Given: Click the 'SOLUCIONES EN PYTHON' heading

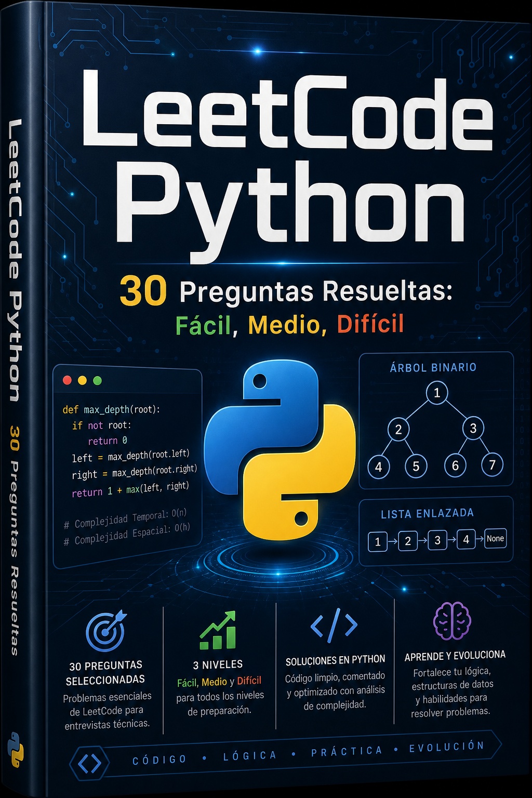Looking at the screenshot, I should 336,660.
